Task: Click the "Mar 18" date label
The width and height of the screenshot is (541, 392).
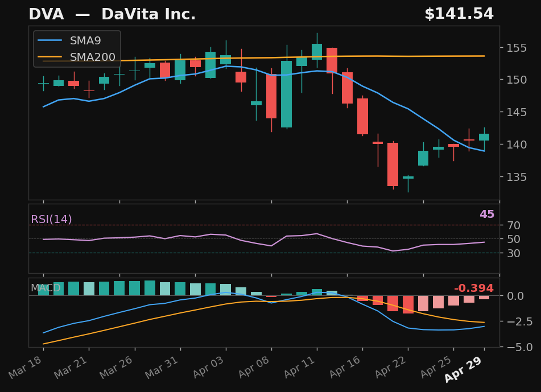Action: coord(25,367)
